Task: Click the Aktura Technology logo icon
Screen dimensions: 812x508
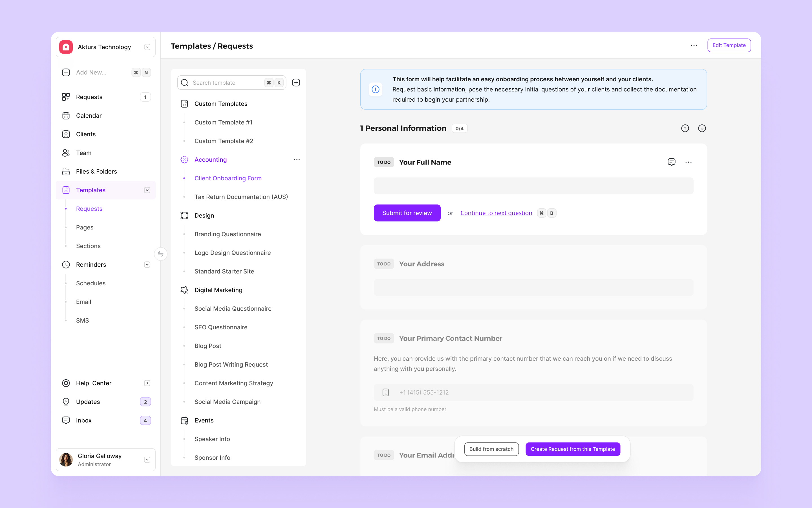Action: pyautogui.click(x=66, y=47)
